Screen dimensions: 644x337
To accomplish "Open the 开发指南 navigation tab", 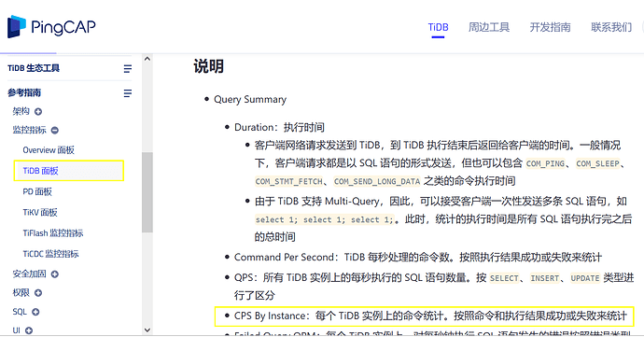I will pos(550,27).
